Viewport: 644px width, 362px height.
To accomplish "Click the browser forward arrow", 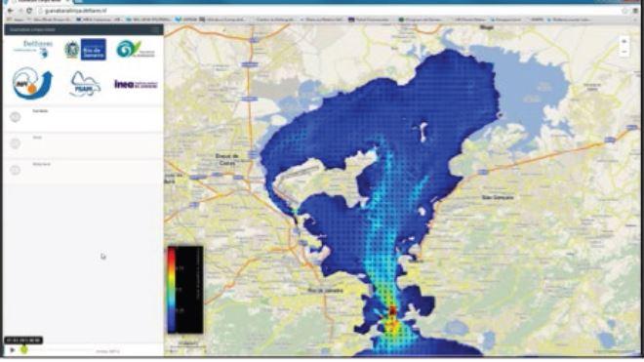I will click(x=20, y=11).
